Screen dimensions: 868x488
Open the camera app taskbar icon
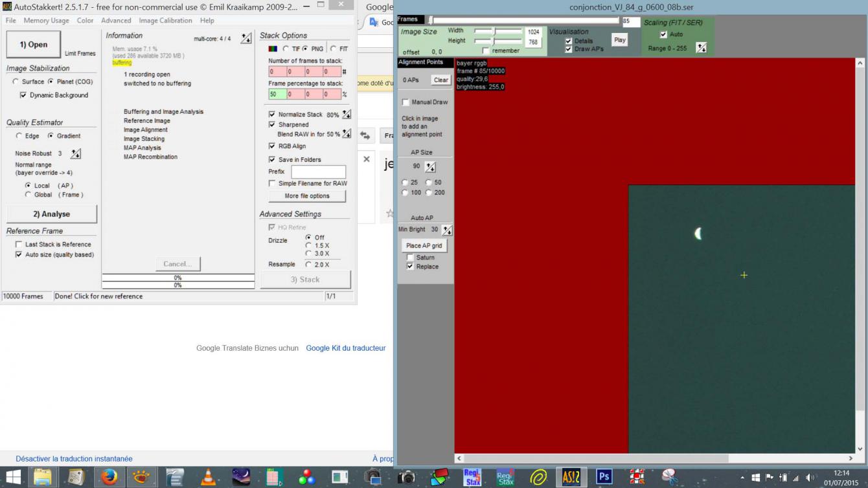[406, 478]
